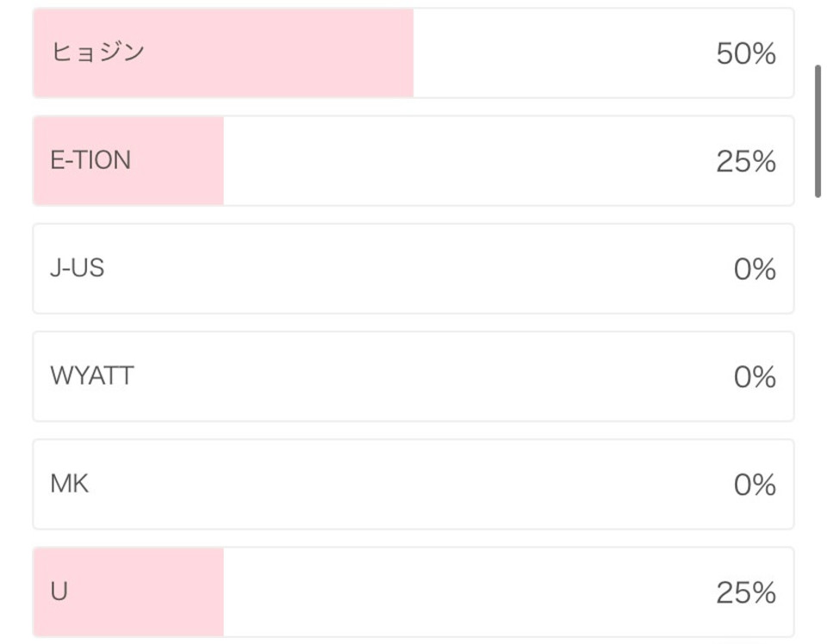
Task: Select the U poll option
Action: click(413, 592)
